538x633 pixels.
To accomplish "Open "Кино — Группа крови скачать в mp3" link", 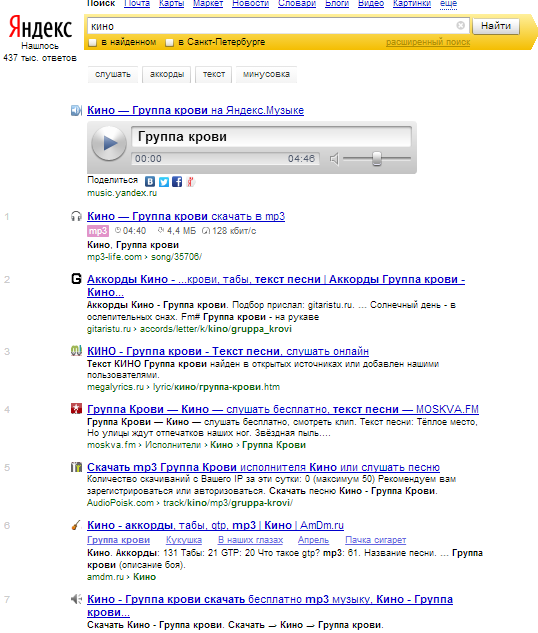I will (x=186, y=216).
